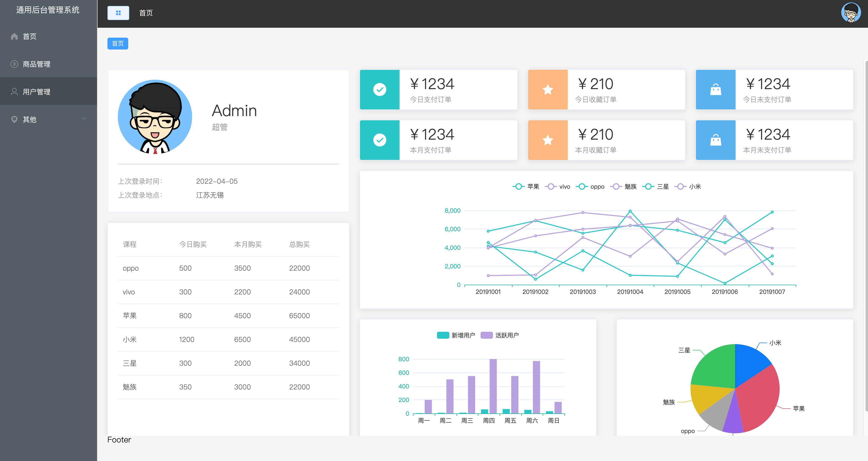Click star icon on 今日收藏订单 card
Viewport: 868px width, 461px height.
[x=548, y=90]
